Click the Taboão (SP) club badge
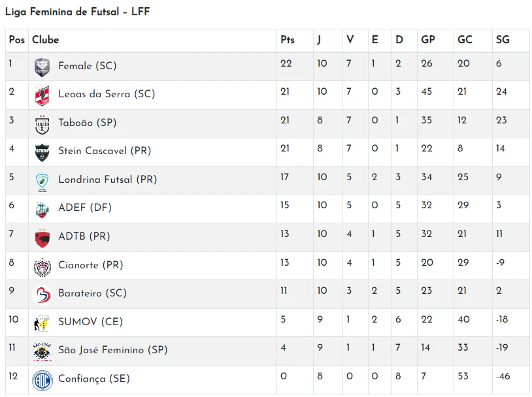Screen dimensions: 532x397 pyautogui.click(x=42, y=123)
